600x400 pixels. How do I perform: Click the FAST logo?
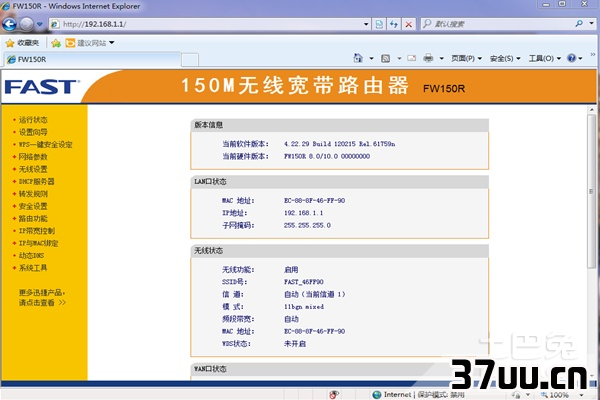pos(42,87)
